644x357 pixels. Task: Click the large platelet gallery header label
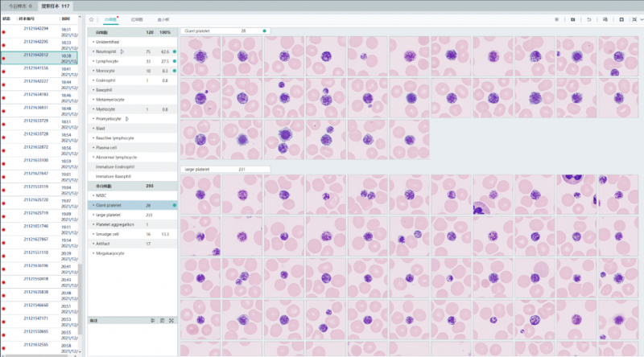pos(197,169)
